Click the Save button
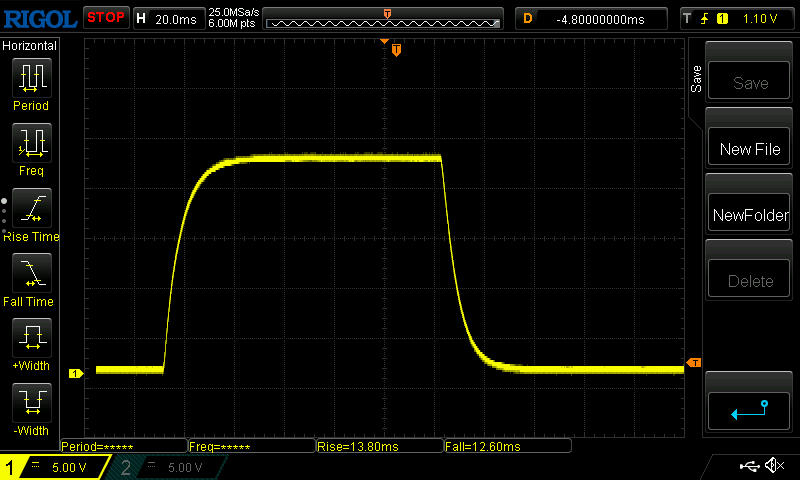The height and width of the screenshot is (480, 800). (x=749, y=81)
